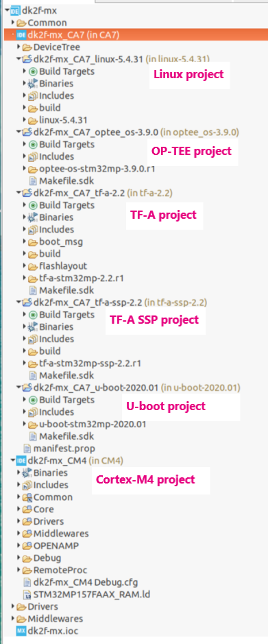Collapse the root dk2f-mx project

click(7, 11)
